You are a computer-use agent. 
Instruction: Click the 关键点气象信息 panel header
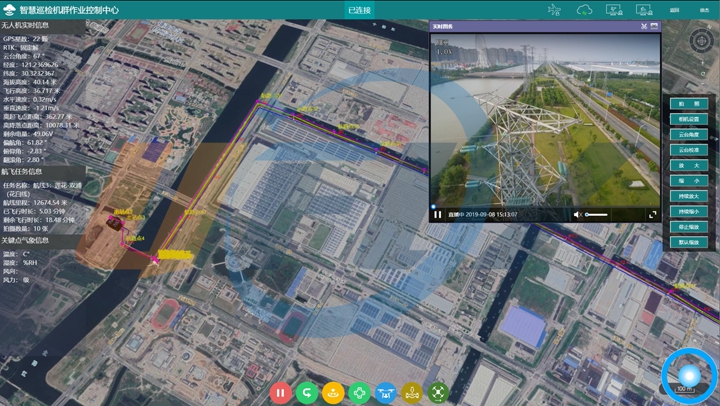[42, 240]
